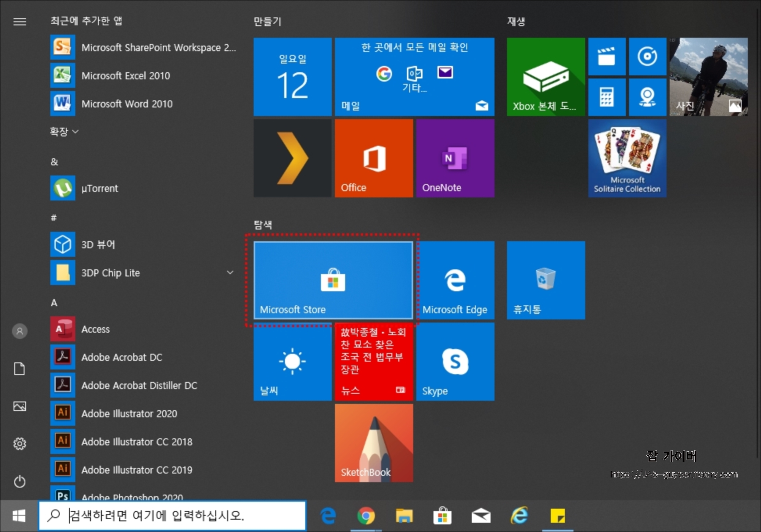Image resolution: width=761 pixels, height=532 pixels.
Task: Open Sticky Notes from the taskbar
Action: point(558,516)
